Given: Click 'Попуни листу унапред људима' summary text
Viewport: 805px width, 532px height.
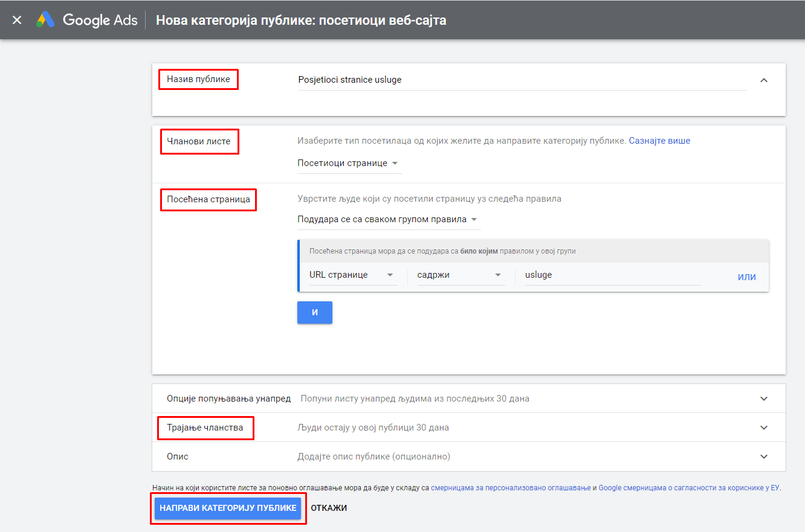Looking at the screenshot, I should coord(415,399).
